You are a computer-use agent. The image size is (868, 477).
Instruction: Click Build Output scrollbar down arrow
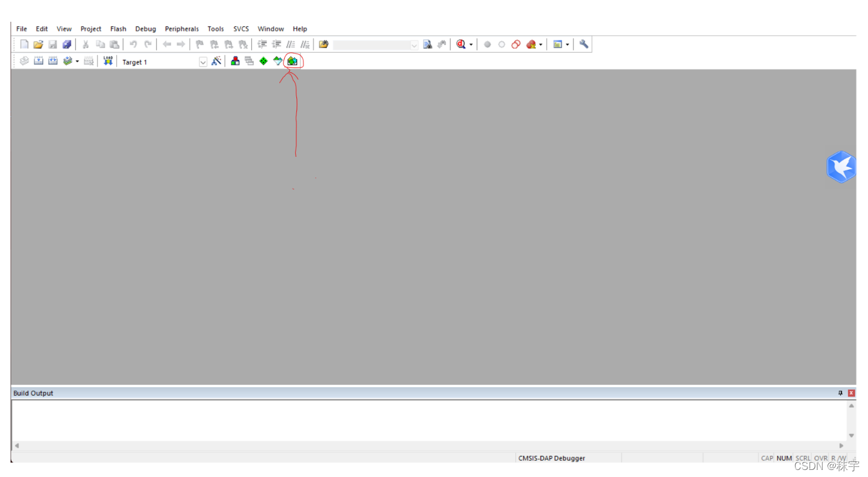[x=852, y=435]
